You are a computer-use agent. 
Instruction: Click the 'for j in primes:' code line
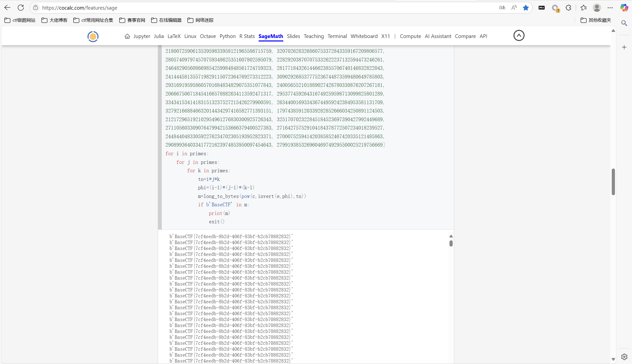198,162
